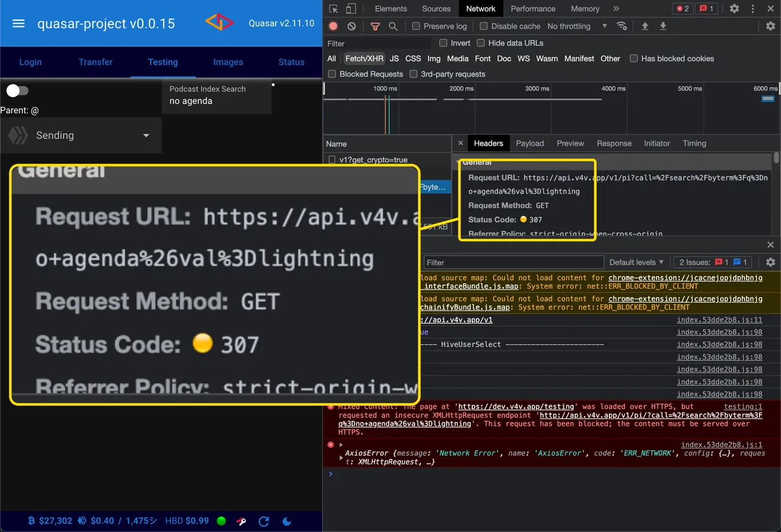Click the Export HAR download arrow
This screenshot has width=781, height=532.
click(663, 26)
